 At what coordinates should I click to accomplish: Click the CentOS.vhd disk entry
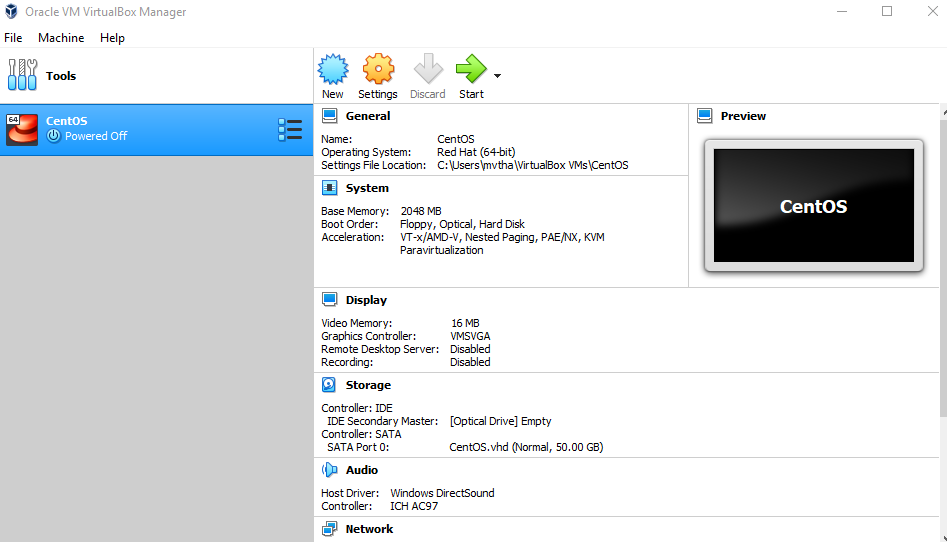click(x=526, y=447)
